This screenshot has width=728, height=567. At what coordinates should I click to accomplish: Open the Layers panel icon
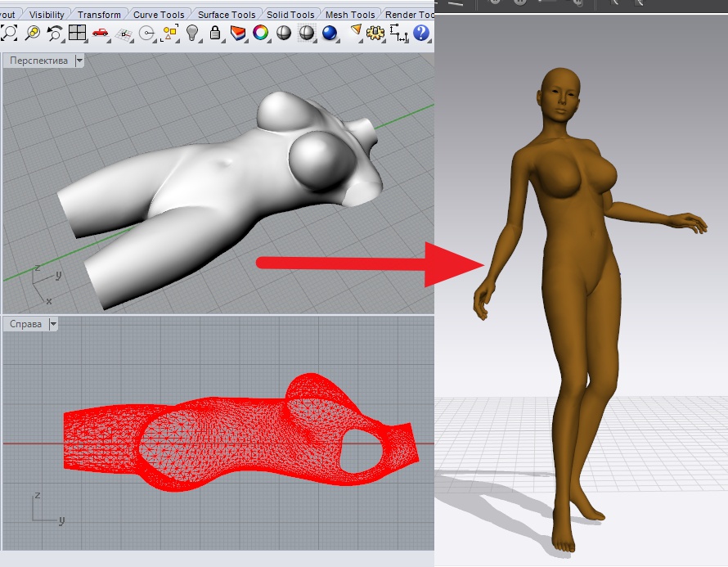[237, 33]
